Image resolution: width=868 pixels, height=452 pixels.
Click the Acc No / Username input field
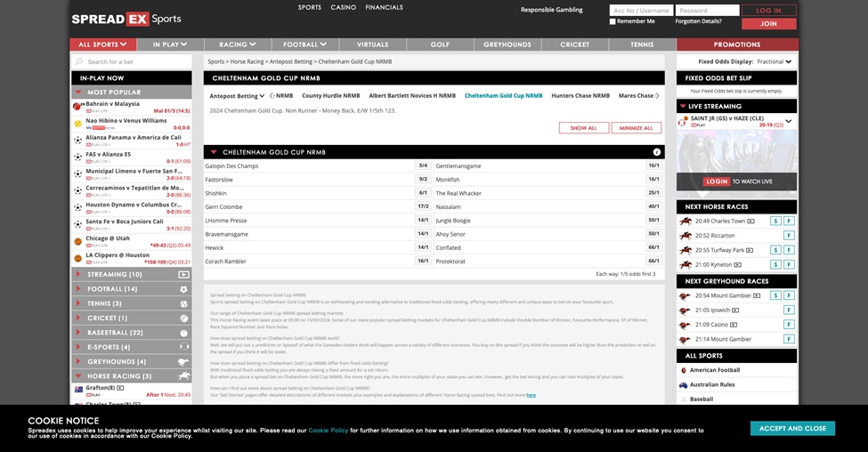point(641,11)
